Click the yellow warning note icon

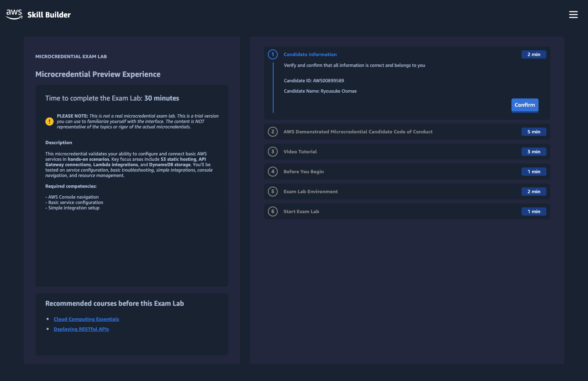49,121
